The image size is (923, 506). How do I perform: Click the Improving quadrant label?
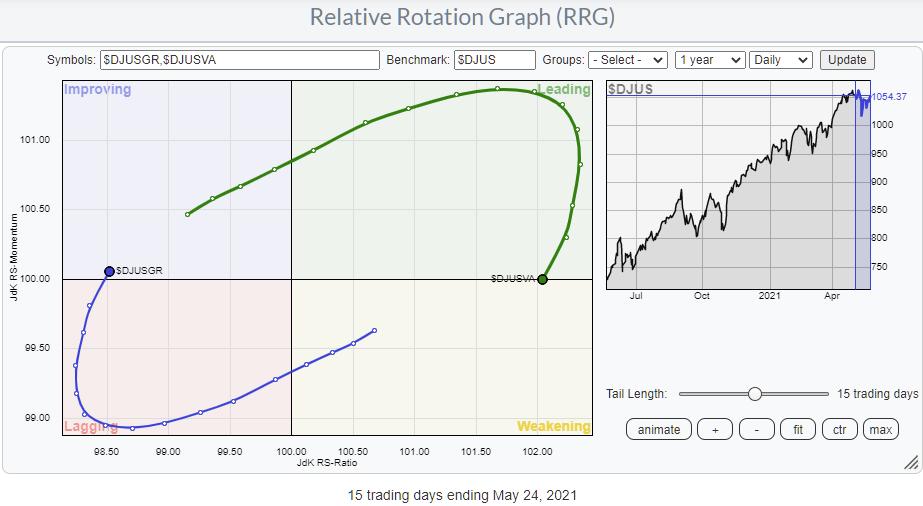98,89
